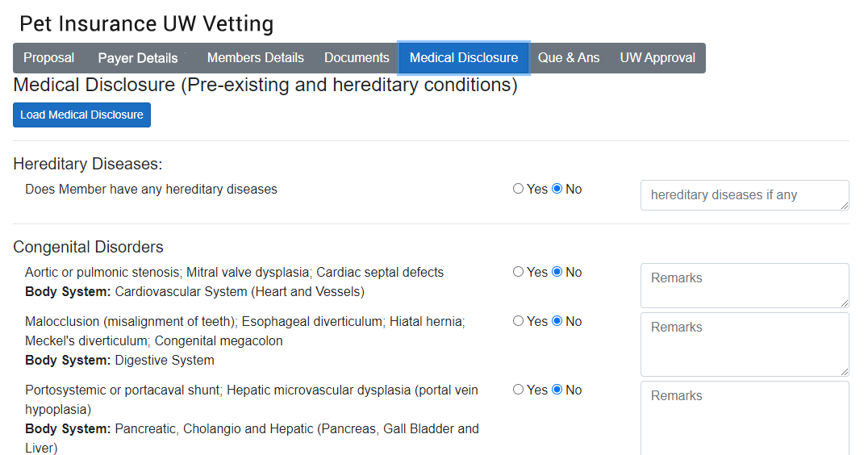The height and width of the screenshot is (455, 868).
Task: Choose No for Digestive System disorders
Action: coord(557,321)
